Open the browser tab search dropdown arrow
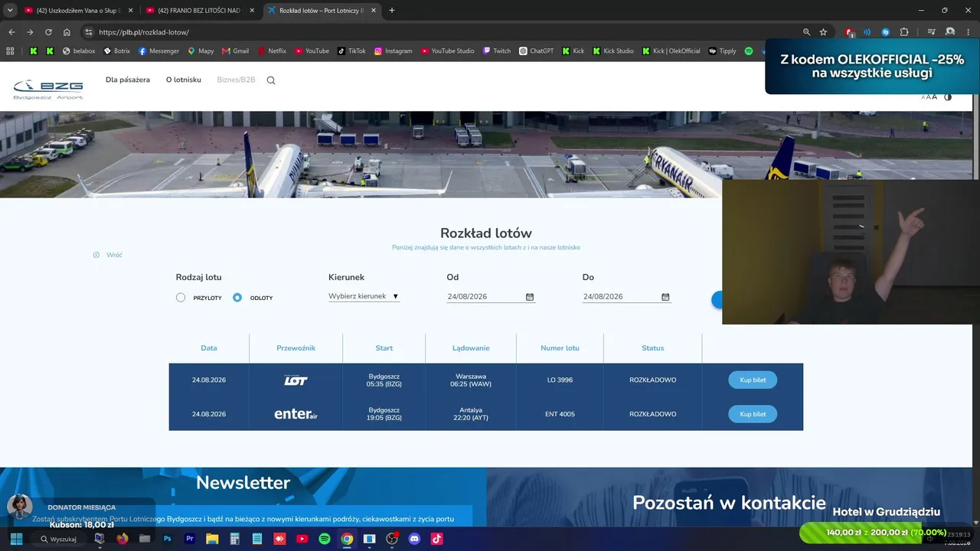 [x=10, y=11]
